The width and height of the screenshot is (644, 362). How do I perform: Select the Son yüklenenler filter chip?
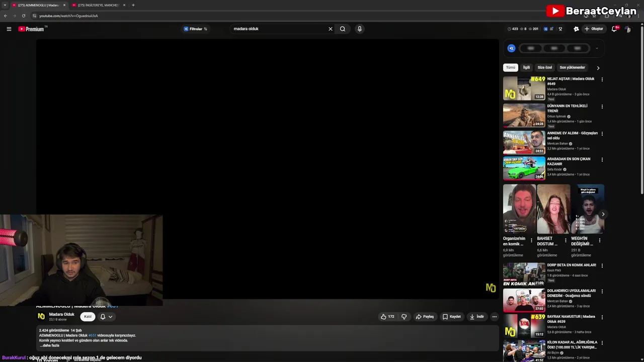click(573, 67)
